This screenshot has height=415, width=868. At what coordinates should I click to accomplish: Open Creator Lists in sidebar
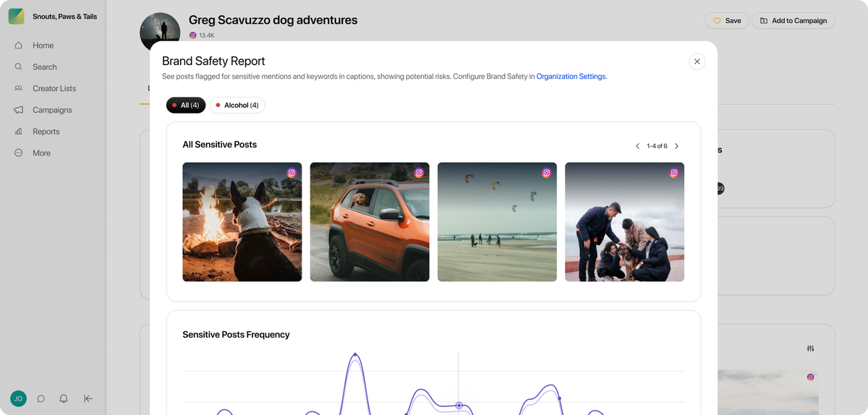tap(54, 88)
